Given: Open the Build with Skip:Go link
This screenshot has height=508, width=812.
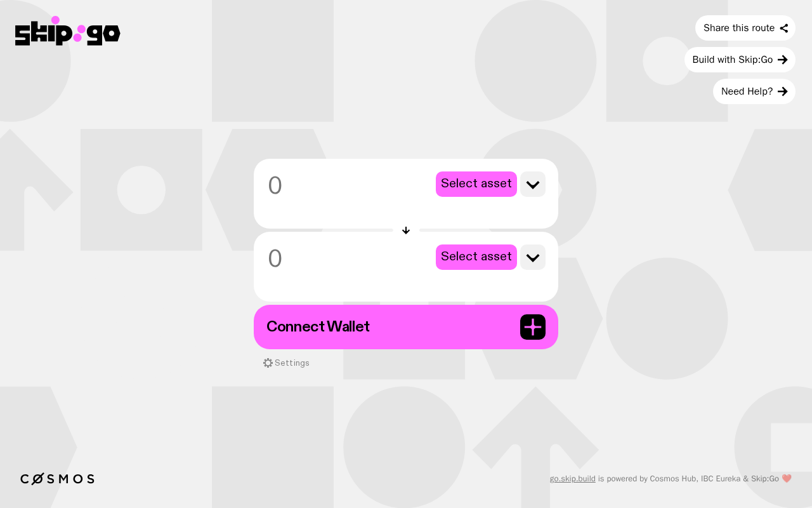Looking at the screenshot, I should pyautogui.click(x=740, y=60).
